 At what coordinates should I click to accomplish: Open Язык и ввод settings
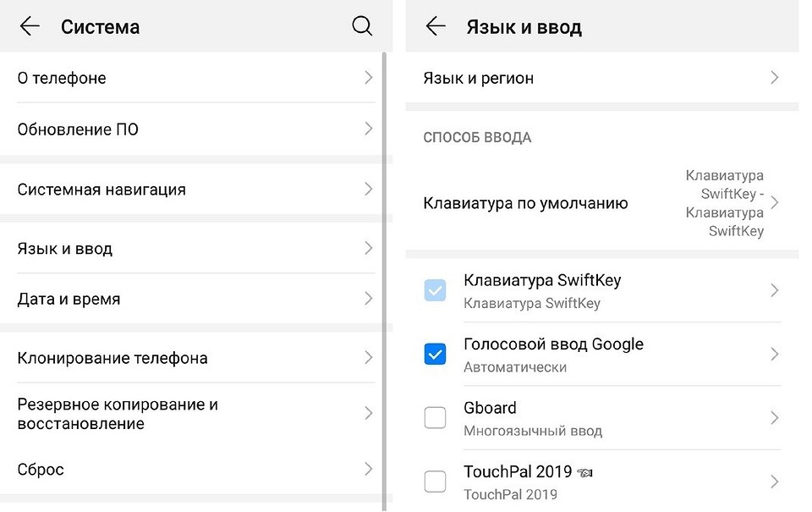[65, 249]
